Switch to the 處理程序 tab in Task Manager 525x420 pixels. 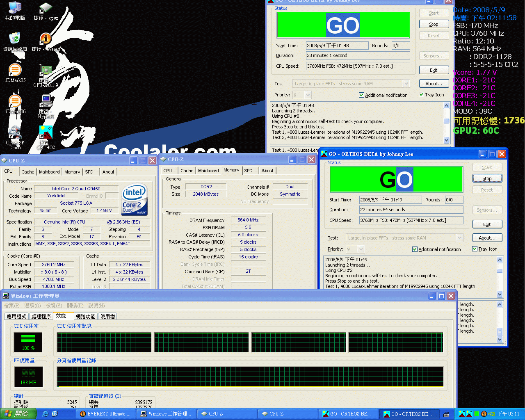41,316
